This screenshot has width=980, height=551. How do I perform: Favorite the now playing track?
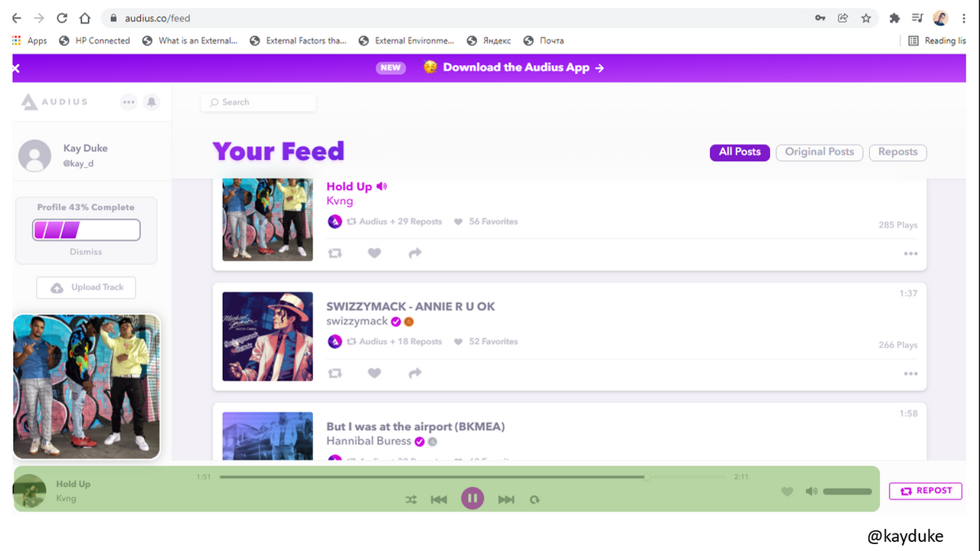pos(787,491)
